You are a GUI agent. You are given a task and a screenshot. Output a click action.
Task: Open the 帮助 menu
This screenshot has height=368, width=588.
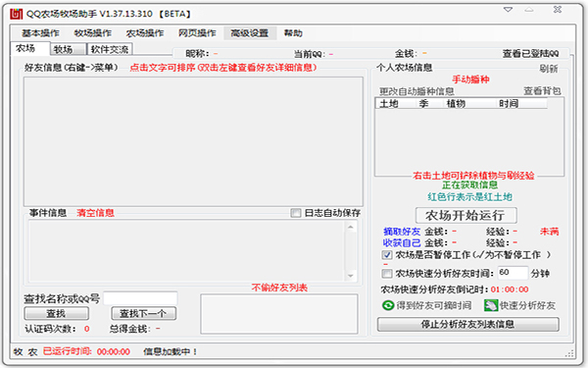point(293,33)
